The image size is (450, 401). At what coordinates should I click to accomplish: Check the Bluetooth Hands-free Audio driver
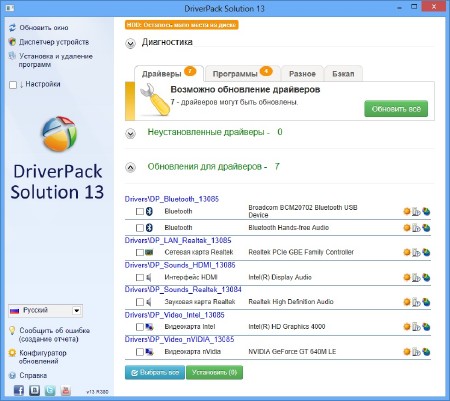pyautogui.click(x=140, y=228)
